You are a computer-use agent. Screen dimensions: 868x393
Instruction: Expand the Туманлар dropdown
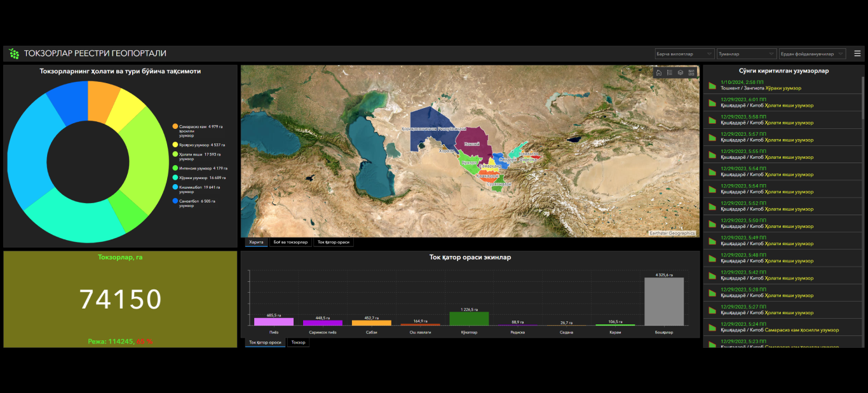(746, 54)
